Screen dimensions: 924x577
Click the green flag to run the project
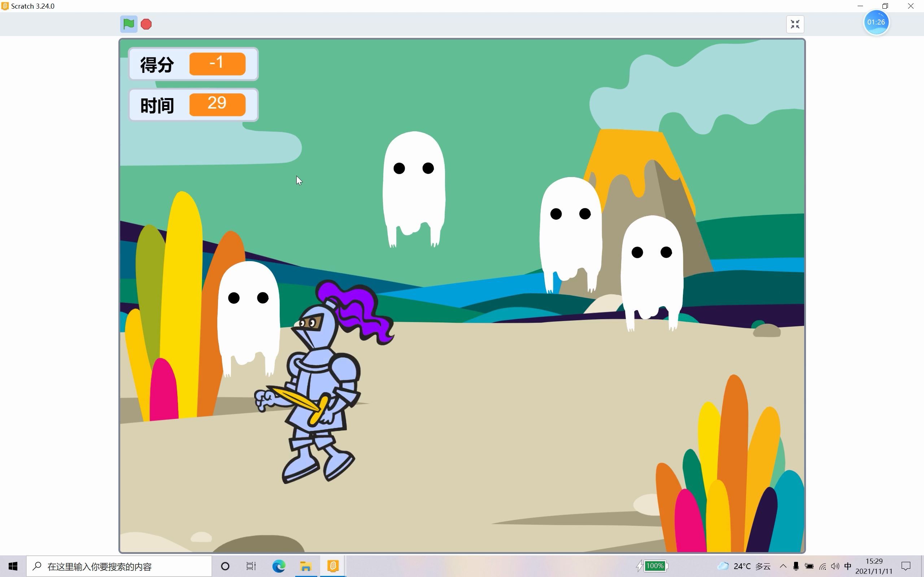click(128, 24)
